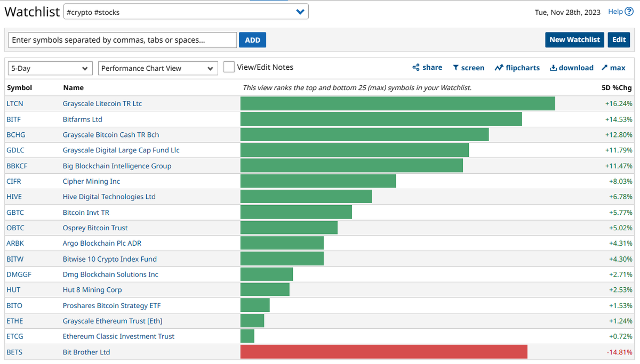Click the +0.72% change value
Image resolution: width=640 pixels, height=364 pixels.
[621, 336]
